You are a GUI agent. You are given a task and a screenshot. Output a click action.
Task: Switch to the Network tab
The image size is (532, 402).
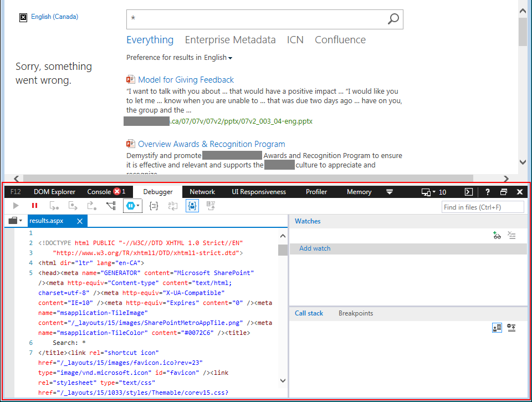202,192
